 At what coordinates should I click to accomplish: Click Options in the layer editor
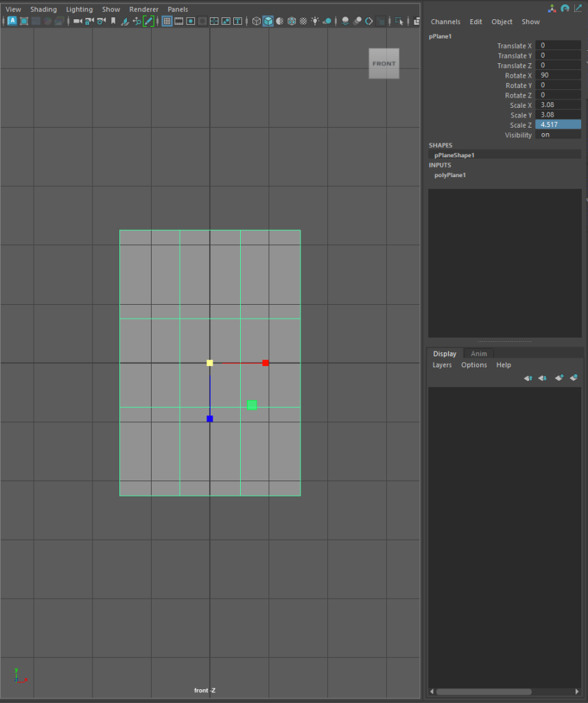click(473, 365)
